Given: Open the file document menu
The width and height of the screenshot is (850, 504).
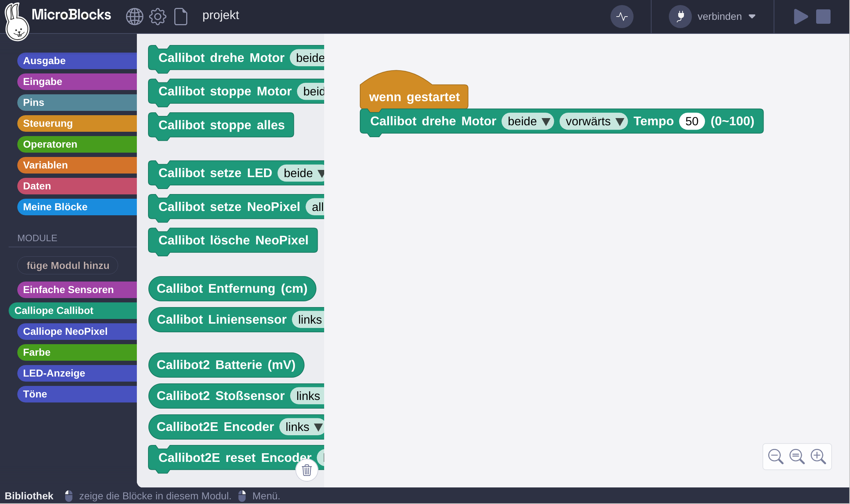Looking at the screenshot, I should click(181, 17).
